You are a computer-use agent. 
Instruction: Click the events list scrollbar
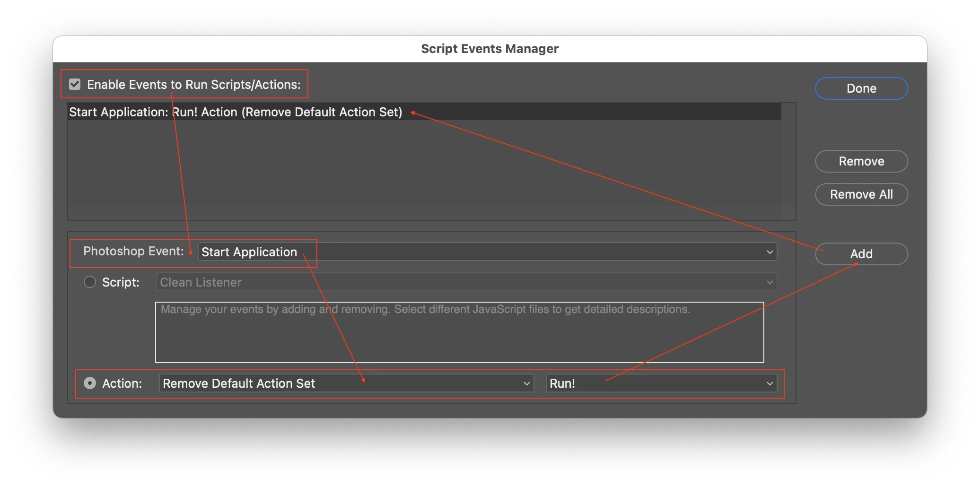[x=788, y=162]
